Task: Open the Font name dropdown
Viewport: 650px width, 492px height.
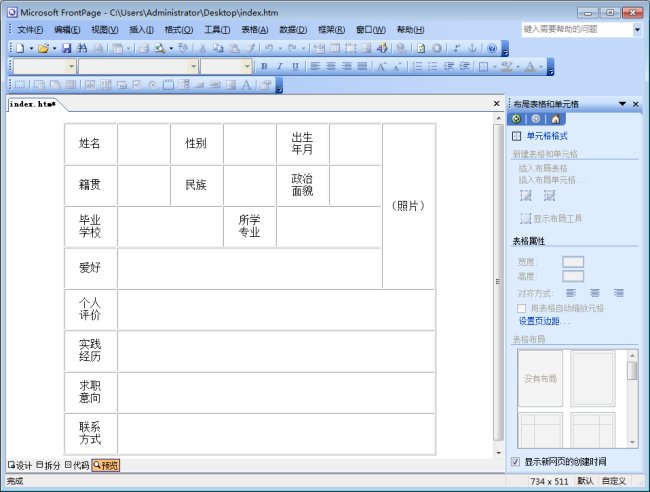Action: click(x=193, y=66)
